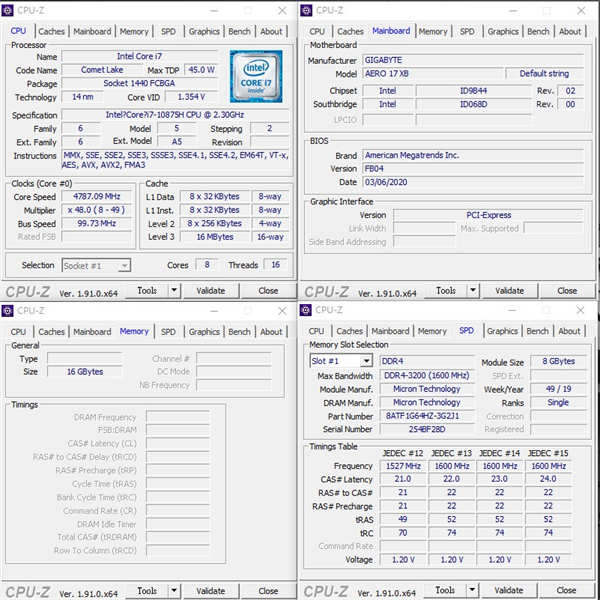The height and width of the screenshot is (600, 600).
Task: Open the Graphics tab in the Memory window
Action: (204, 332)
